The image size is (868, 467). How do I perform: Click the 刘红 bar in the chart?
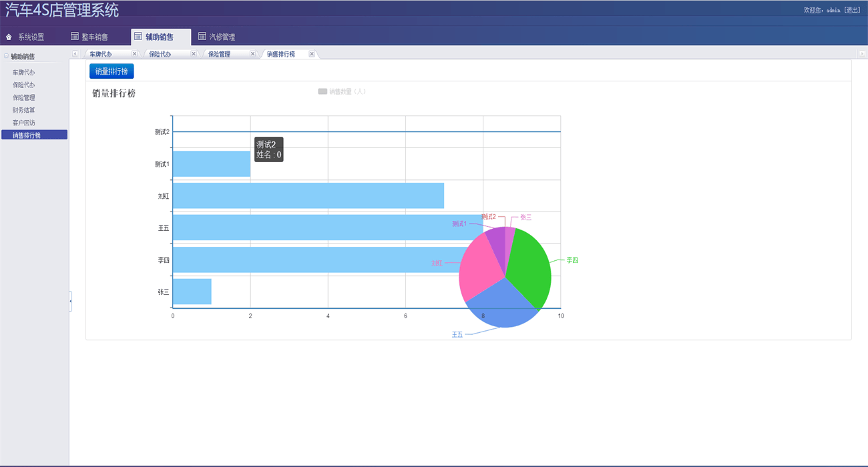point(308,195)
